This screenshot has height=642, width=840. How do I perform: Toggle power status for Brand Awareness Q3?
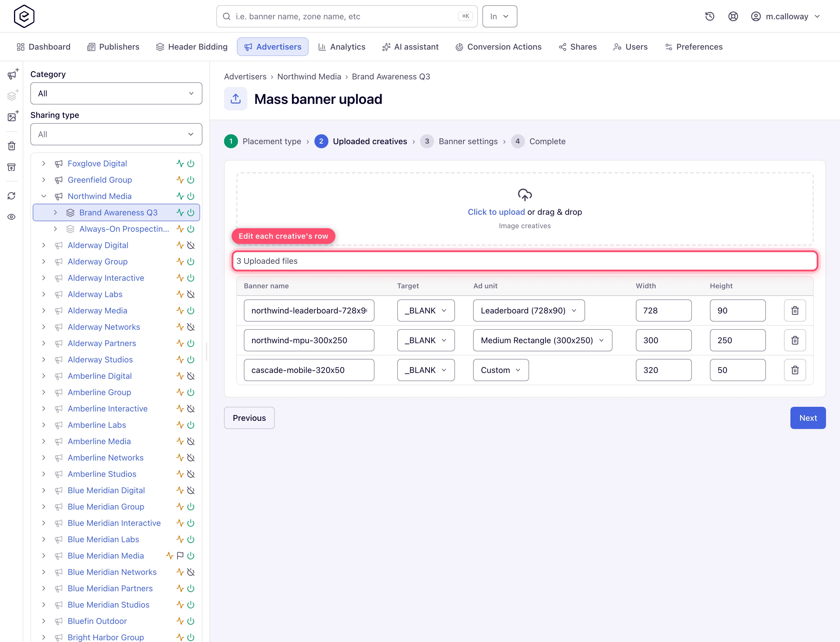tap(191, 212)
